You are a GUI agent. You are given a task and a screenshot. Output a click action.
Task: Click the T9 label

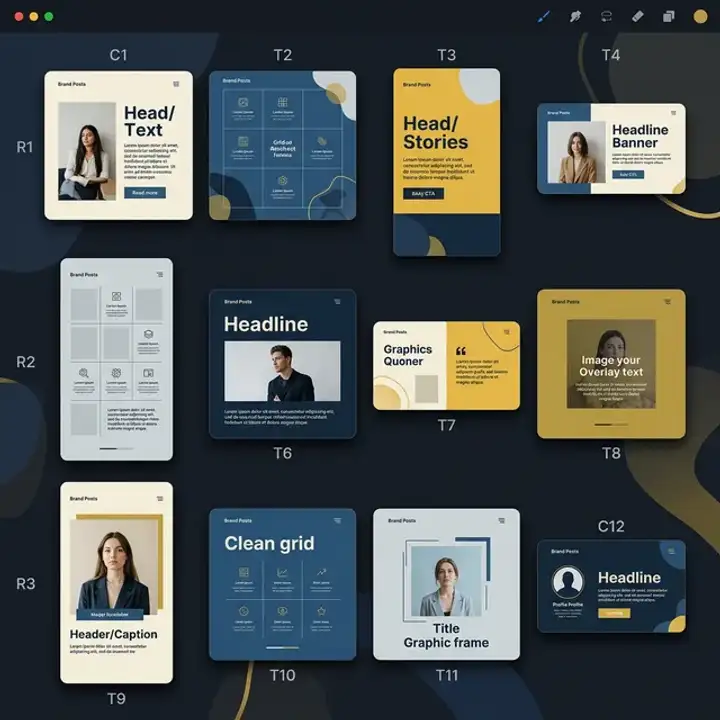click(117, 699)
